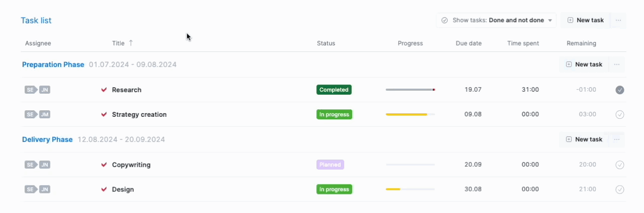Click the 30.08 due date of Design
This screenshot has height=213, width=644.
click(473, 189)
